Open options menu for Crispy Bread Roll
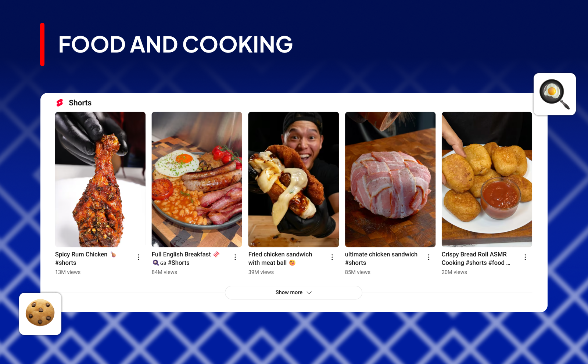Screen dimensions: 588x364 [525, 257]
